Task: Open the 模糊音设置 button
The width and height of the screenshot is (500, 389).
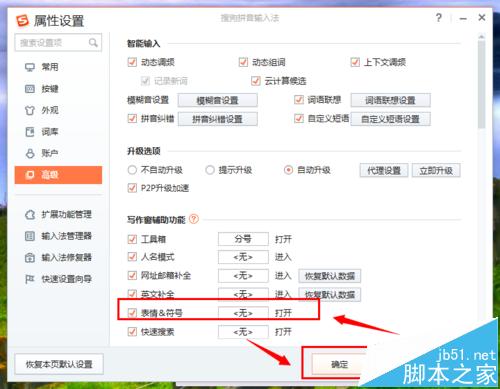Action: (218, 100)
